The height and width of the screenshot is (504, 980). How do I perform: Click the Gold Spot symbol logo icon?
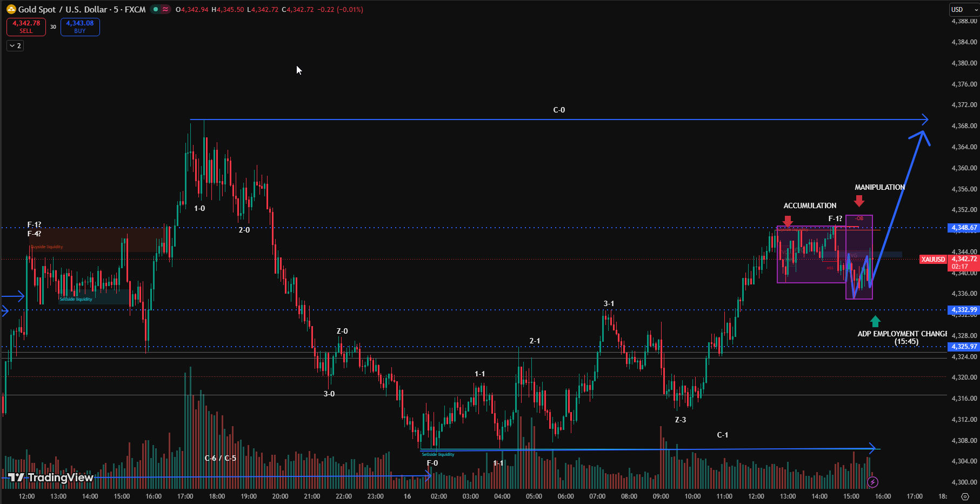point(11,9)
